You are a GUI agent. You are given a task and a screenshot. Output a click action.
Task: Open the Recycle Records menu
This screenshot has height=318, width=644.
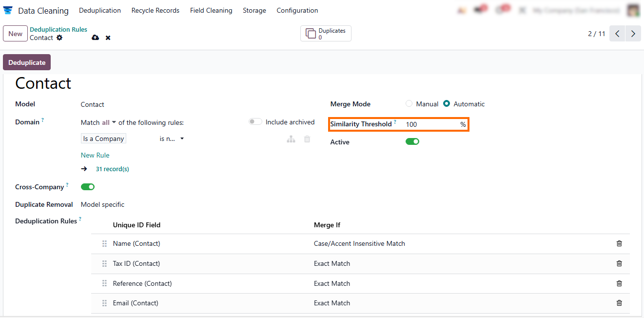click(x=155, y=10)
